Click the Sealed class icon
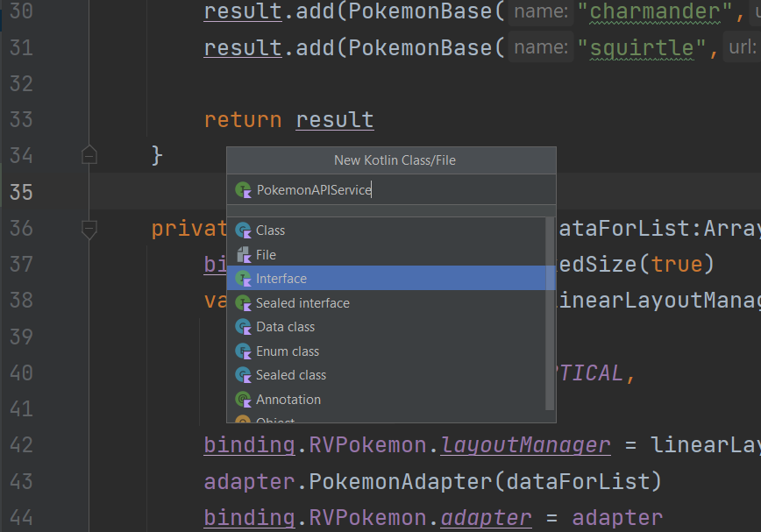This screenshot has width=761, height=532. [243, 375]
